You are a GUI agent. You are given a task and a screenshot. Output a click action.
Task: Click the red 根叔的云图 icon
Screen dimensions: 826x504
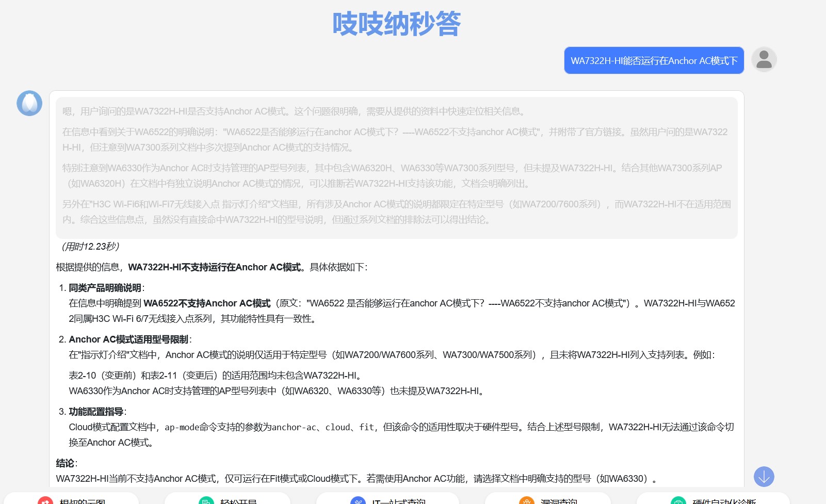[45, 501]
